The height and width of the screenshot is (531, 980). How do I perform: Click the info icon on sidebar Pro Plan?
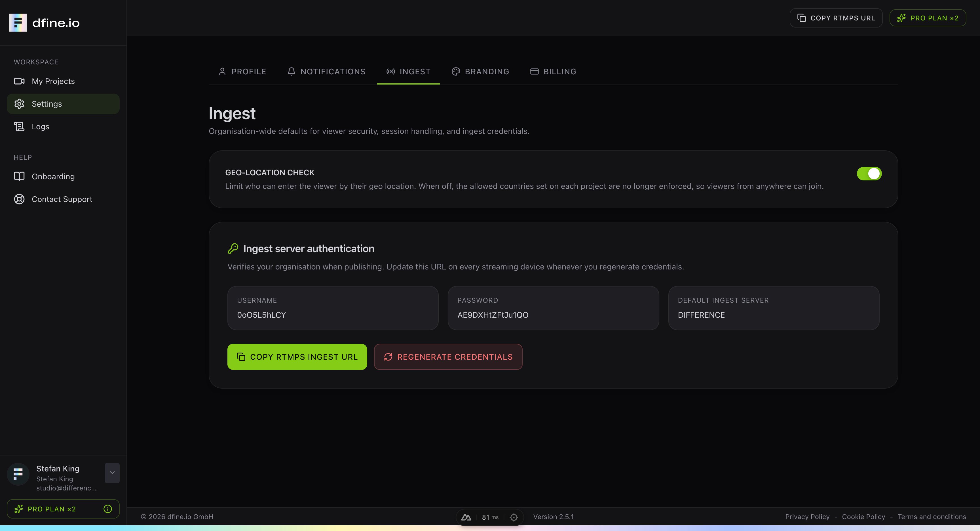coord(108,509)
